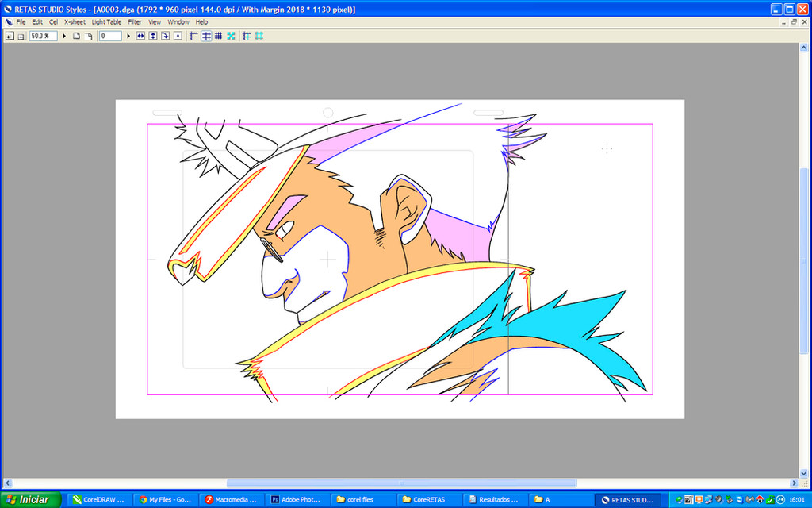Click the system tray clock showing 16:01
This screenshot has width=812, height=508.
pos(796,500)
